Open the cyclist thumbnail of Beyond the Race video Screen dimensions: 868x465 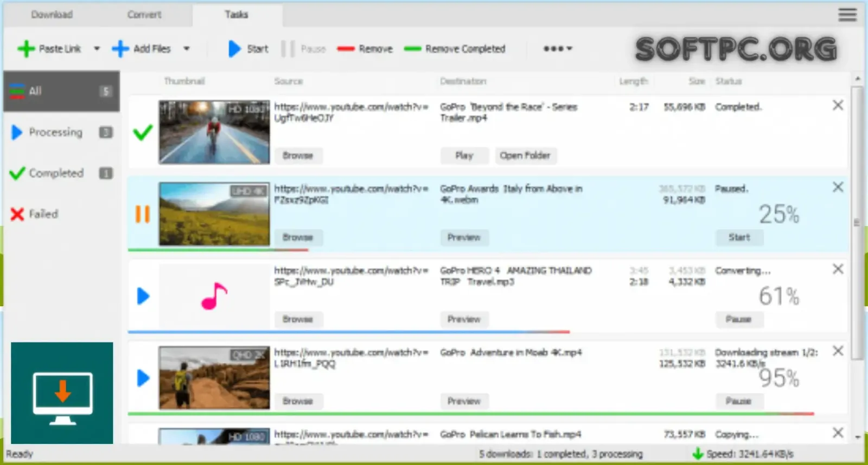click(x=214, y=132)
